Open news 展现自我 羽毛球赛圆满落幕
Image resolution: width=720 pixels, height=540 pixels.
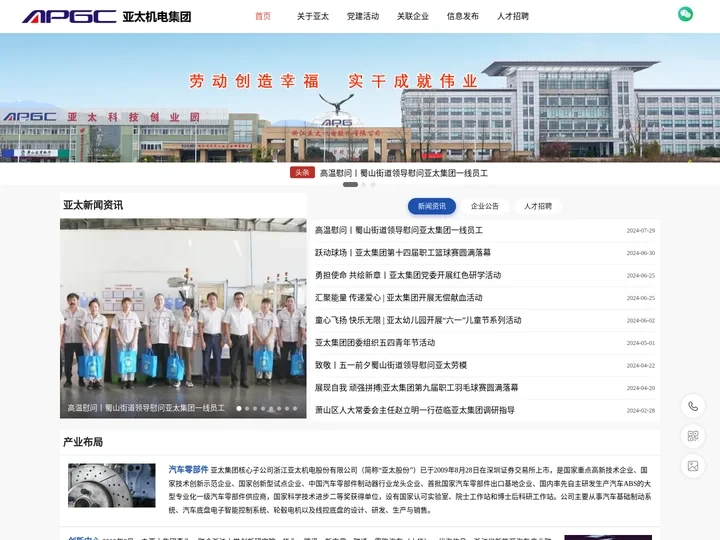pos(416,388)
